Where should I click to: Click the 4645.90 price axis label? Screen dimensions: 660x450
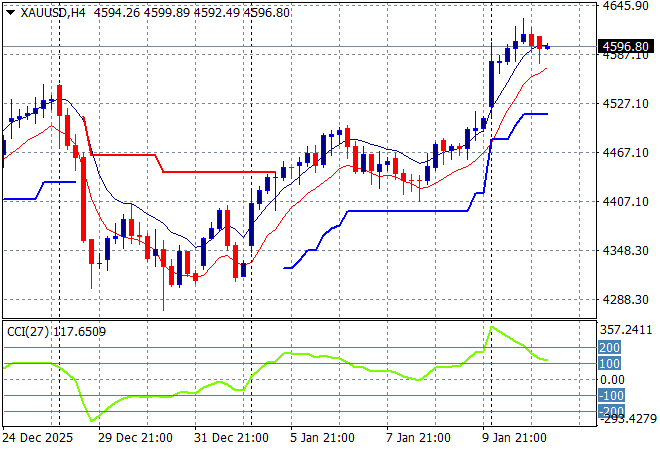pos(629,6)
